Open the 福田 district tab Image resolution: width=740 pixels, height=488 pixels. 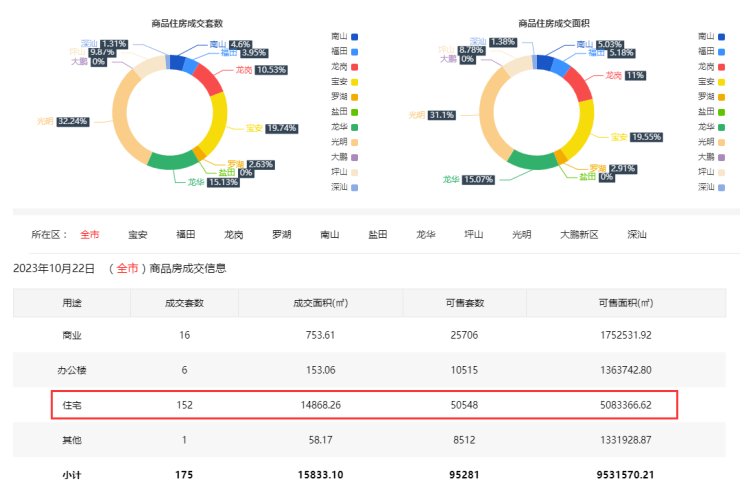(x=185, y=234)
